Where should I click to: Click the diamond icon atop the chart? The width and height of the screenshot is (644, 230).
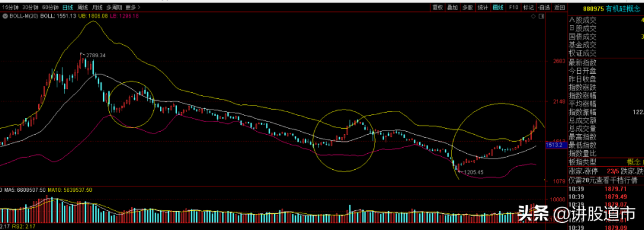[x=534, y=16]
